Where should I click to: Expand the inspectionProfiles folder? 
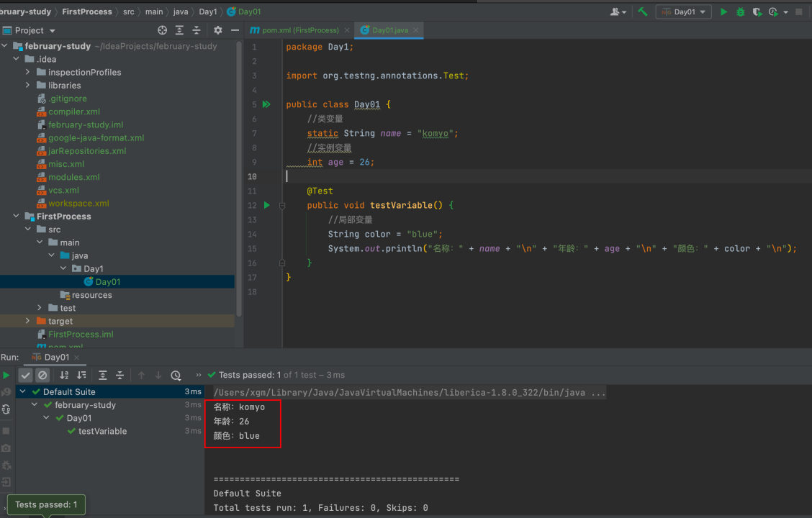point(28,72)
